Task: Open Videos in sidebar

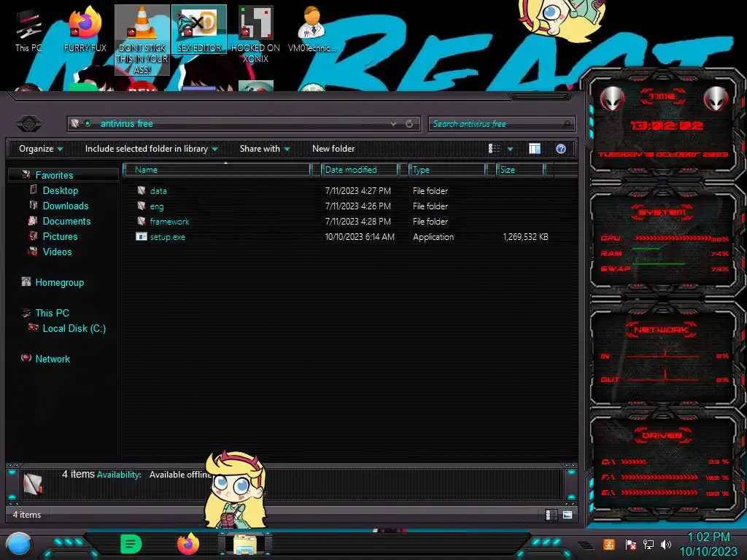Action: click(x=57, y=252)
